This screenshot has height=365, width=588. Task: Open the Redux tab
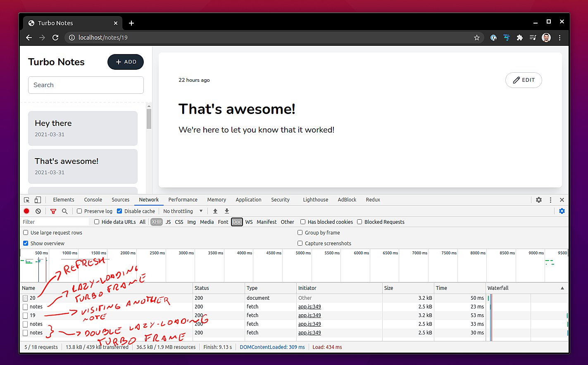373,200
